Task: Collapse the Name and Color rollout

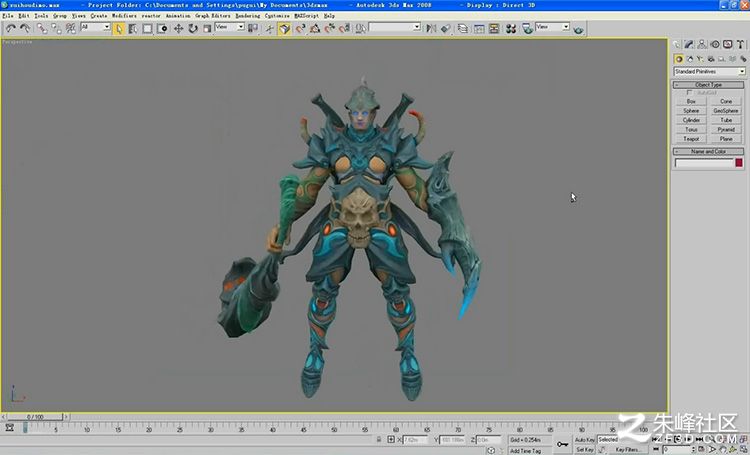Action: 708,151
